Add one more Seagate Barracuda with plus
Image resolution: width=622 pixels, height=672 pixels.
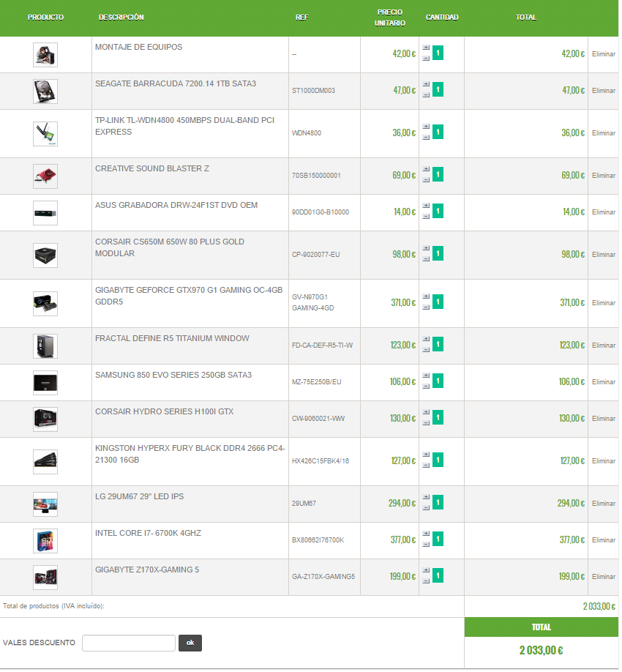(426, 84)
